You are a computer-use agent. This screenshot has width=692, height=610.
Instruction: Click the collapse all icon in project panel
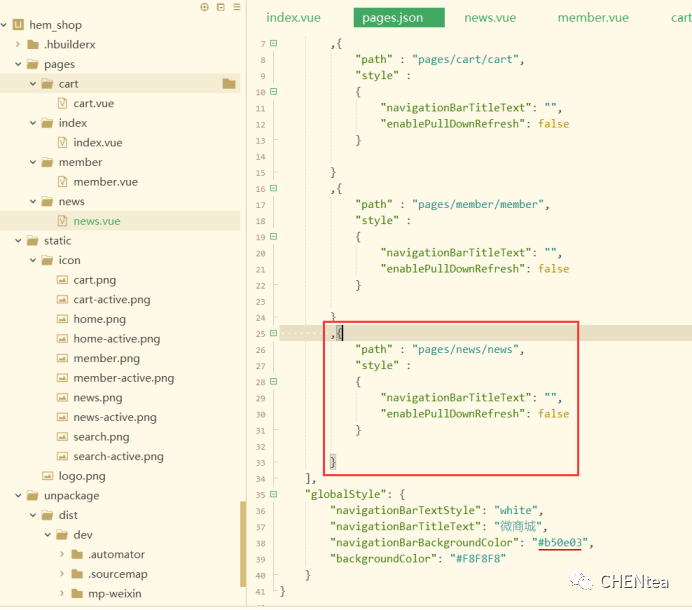(220, 7)
